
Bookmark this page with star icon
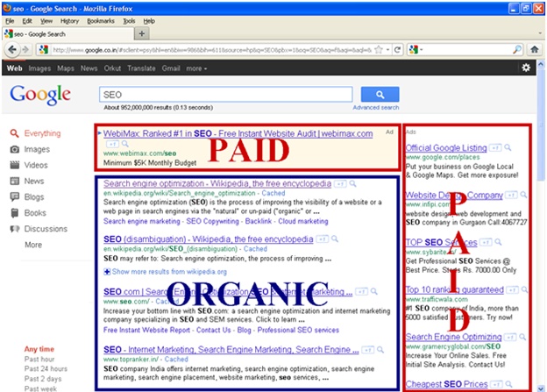pyautogui.click(x=379, y=50)
